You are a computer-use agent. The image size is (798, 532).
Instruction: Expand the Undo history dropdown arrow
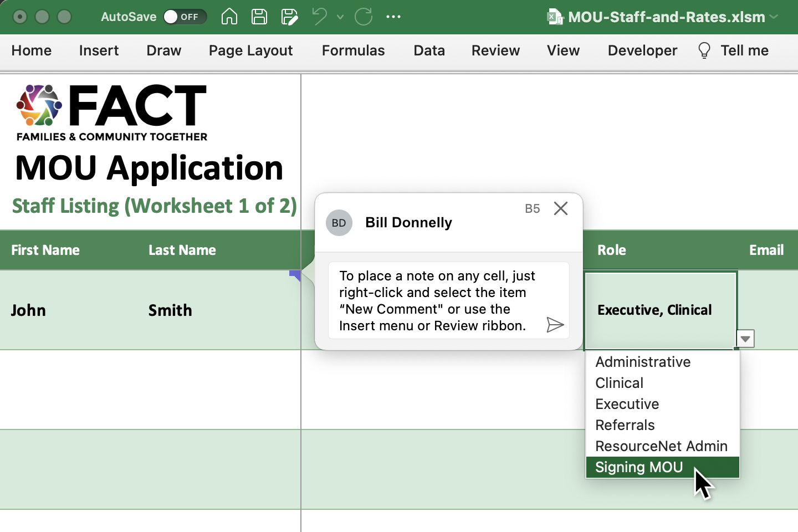pos(340,17)
